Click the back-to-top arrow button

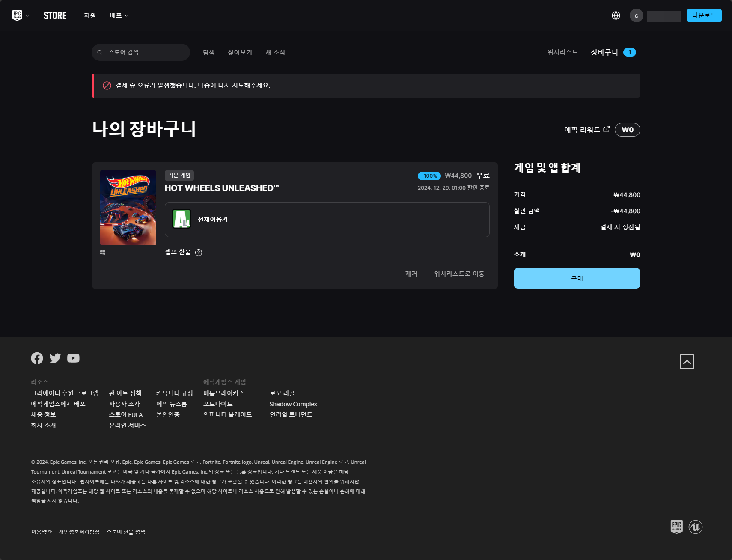pyautogui.click(x=687, y=362)
